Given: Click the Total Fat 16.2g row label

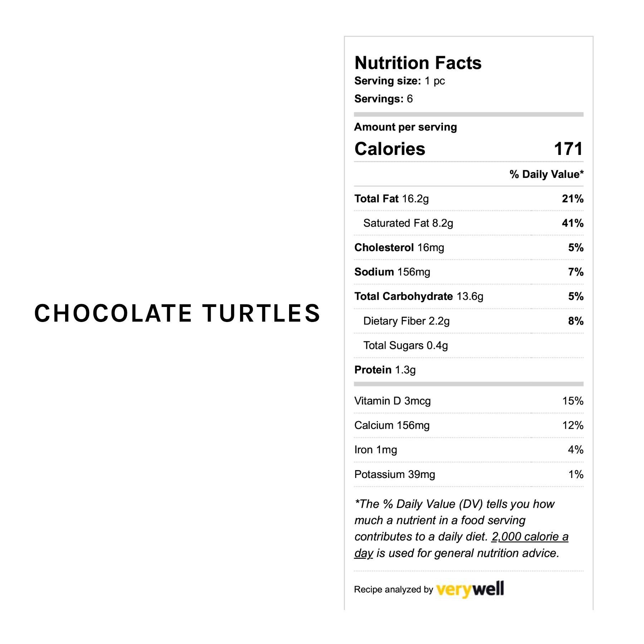Looking at the screenshot, I should (391, 199).
